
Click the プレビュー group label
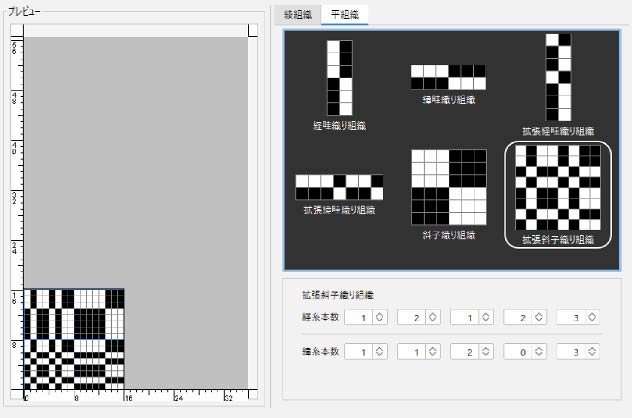[x=24, y=12]
